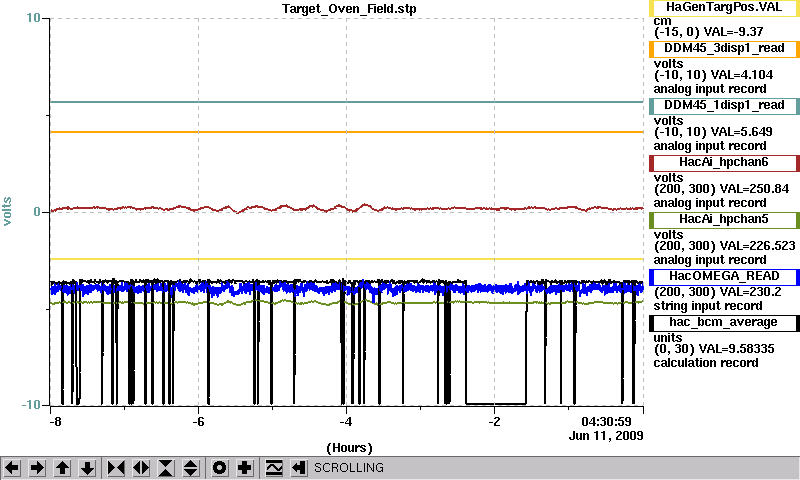Click the circle auto-scale icon
800x480 pixels.
[x=220, y=467]
